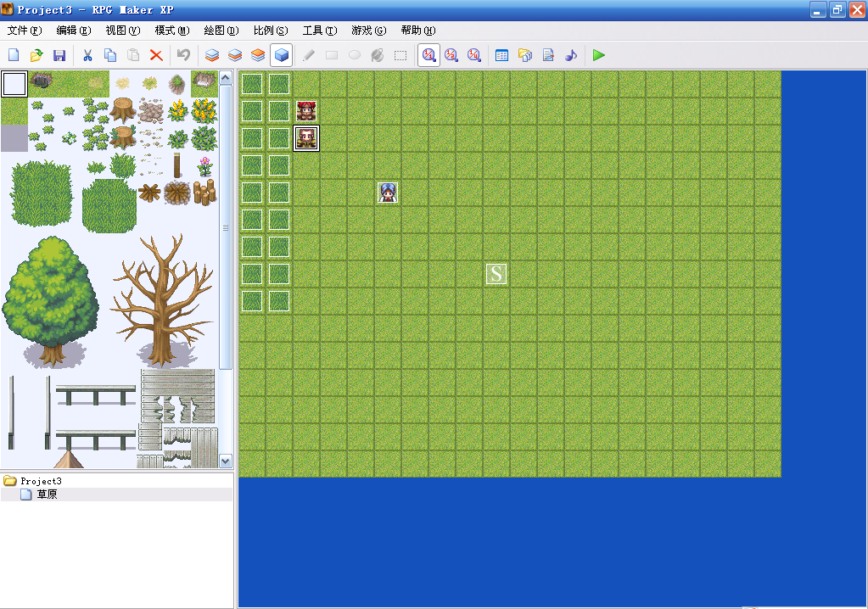This screenshot has height=609, width=868.
Task: Select the red-haired character event on map
Action: [306, 111]
